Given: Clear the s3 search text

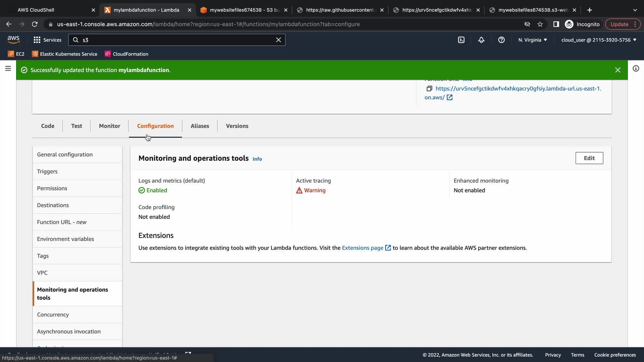Looking at the screenshot, I should point(278,40).
